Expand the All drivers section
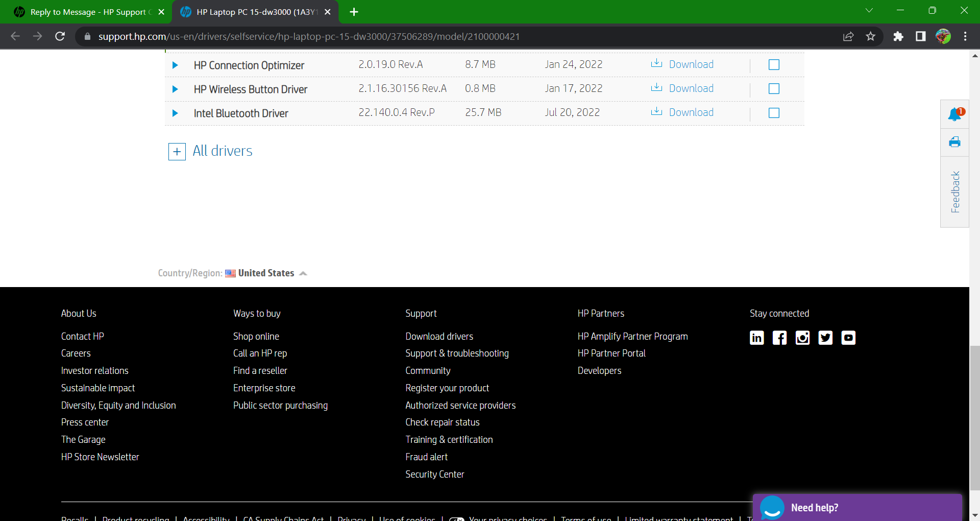The height and width of the screenshot is (521, 980). 177,151
